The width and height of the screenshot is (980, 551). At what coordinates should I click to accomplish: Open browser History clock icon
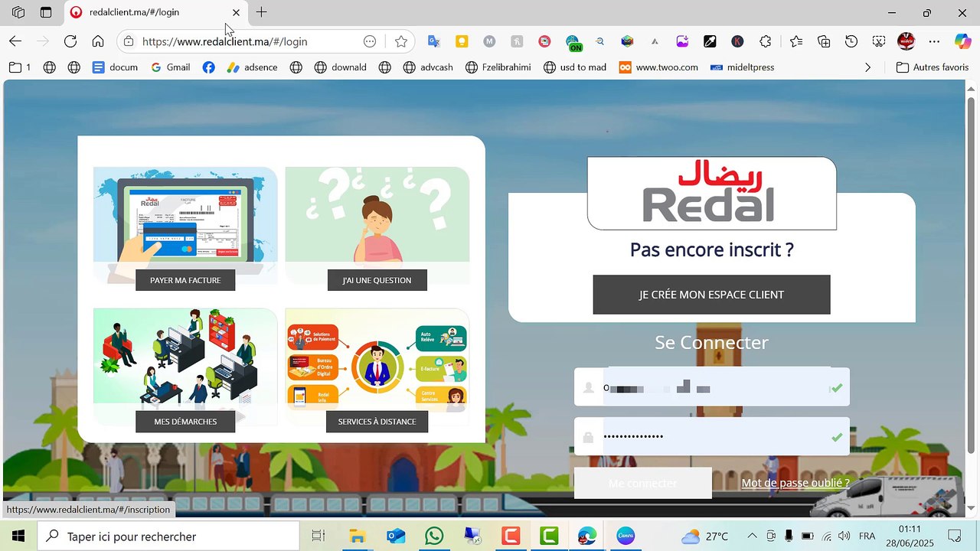[851, 41]
